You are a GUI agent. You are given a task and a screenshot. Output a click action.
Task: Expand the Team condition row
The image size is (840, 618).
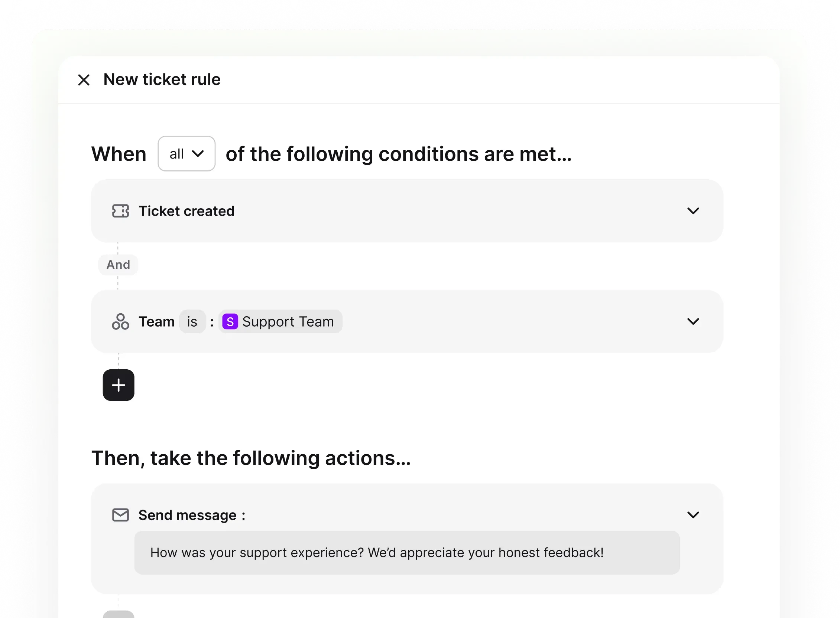(x=693, y=321)
